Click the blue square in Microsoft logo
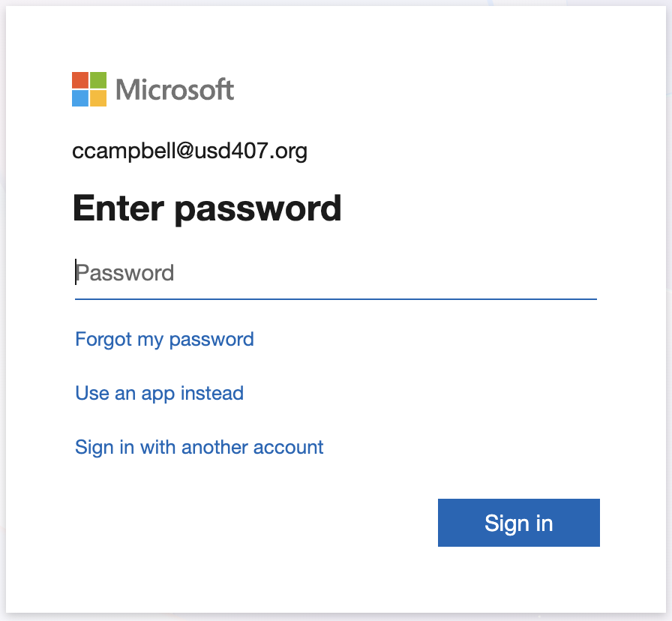Image resolution: width=672 pixels, height=621 pixels. [81, 98]
